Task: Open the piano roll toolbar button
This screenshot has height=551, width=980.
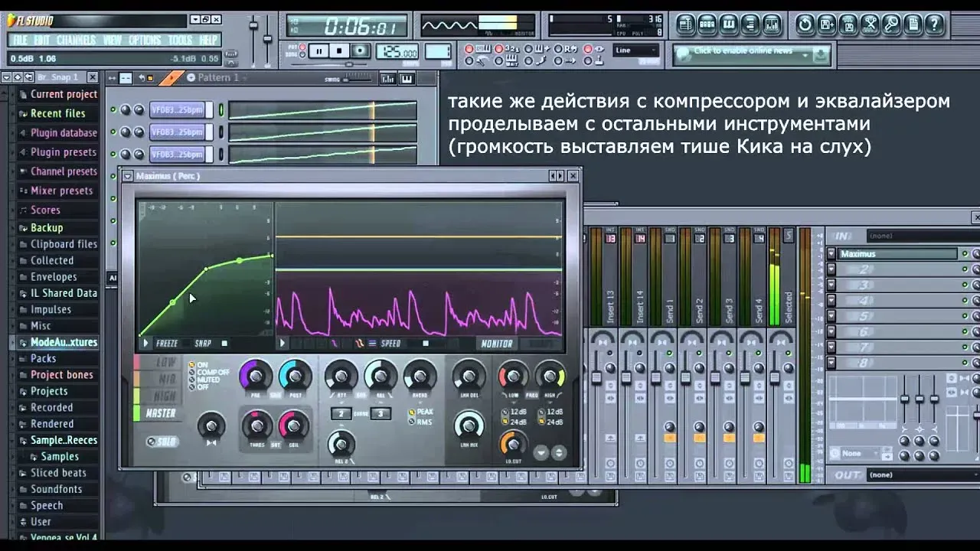Action: point(729,25)
